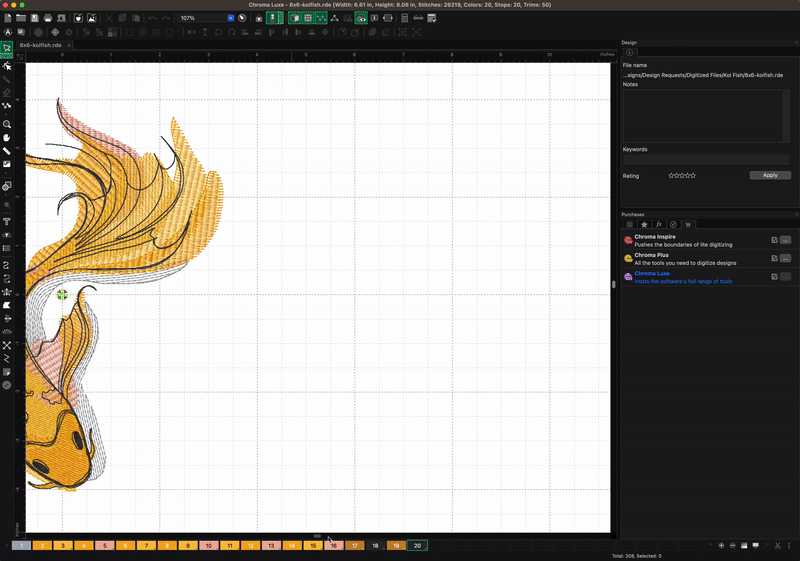The width and height of the screenshot is (800, 561).
Task: Open the fx effects panel tab
Action: tap(658, 224)
